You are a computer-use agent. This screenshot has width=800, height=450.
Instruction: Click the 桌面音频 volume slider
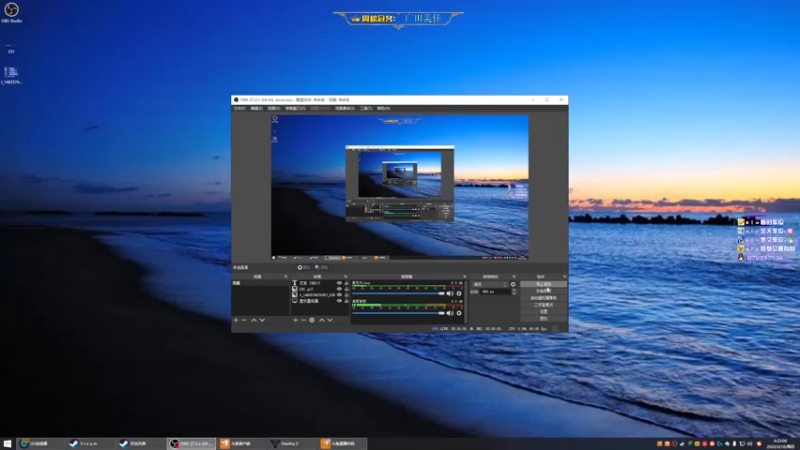pyautogui.click(x=398, y=313)
